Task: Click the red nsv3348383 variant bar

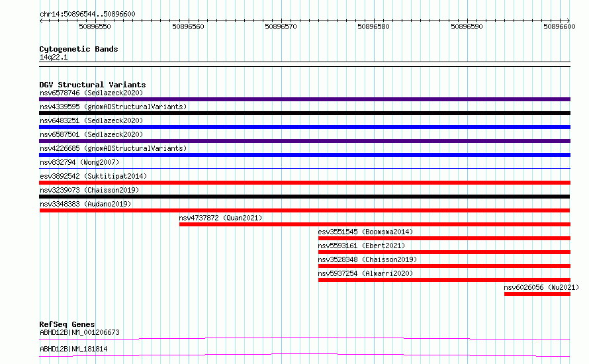Action: point(304,210)
